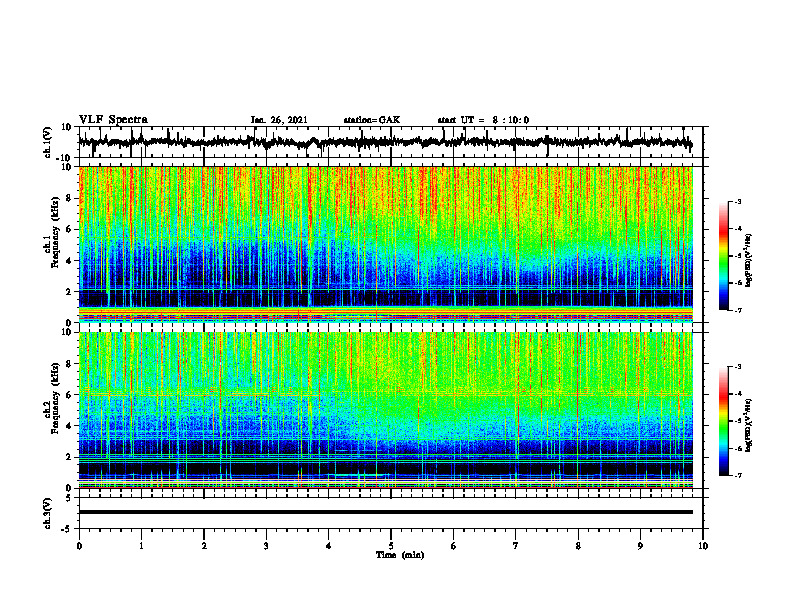Click the "ch.1(V)" waveform axis label

[x=48, y=142]
